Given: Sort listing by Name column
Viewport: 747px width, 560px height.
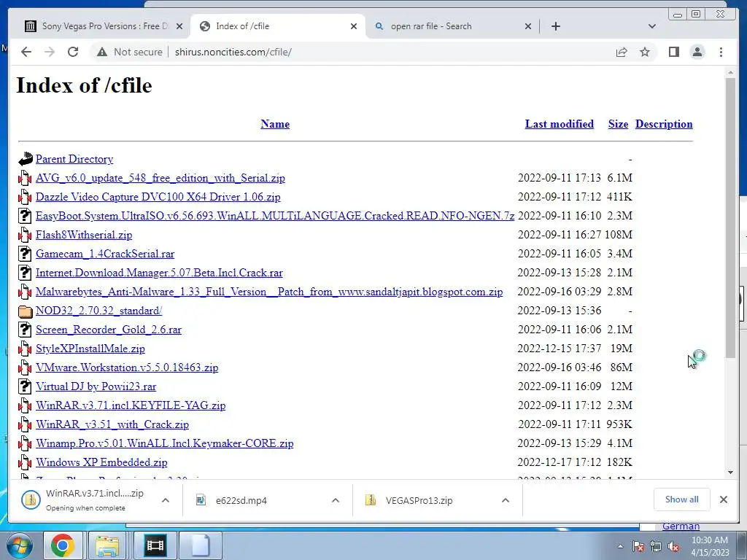Looking at the screenshot, I should coord(275,124).
